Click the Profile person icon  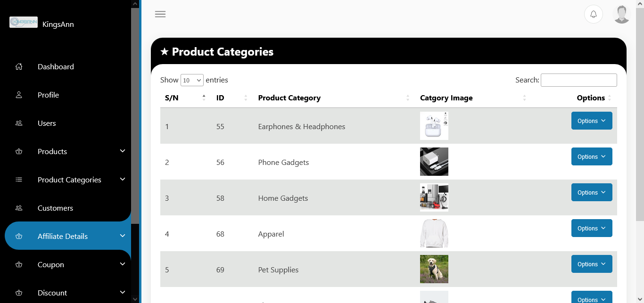[19, 95]
